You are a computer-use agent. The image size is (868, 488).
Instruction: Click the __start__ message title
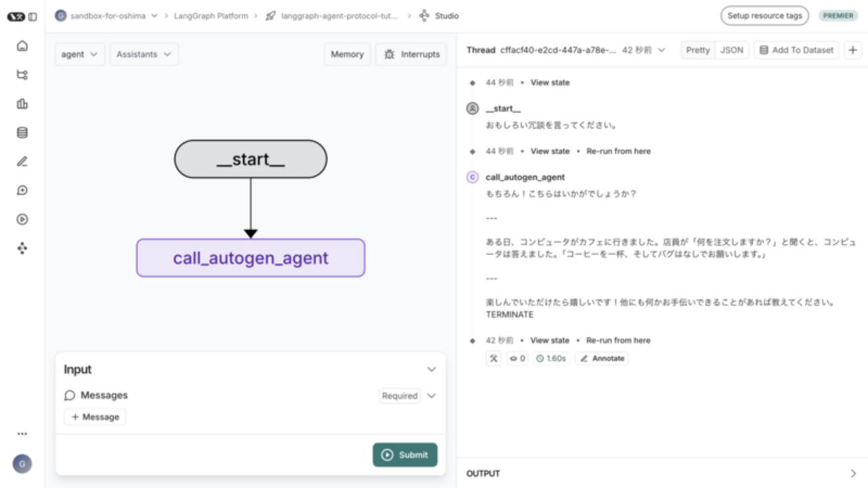(x=503, y=108)
